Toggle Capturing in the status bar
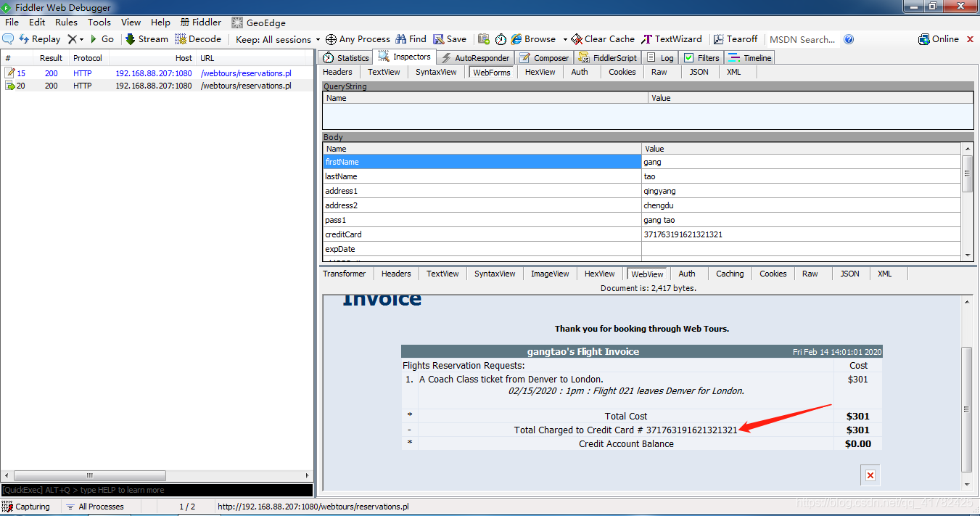 [x=27, y=507]
